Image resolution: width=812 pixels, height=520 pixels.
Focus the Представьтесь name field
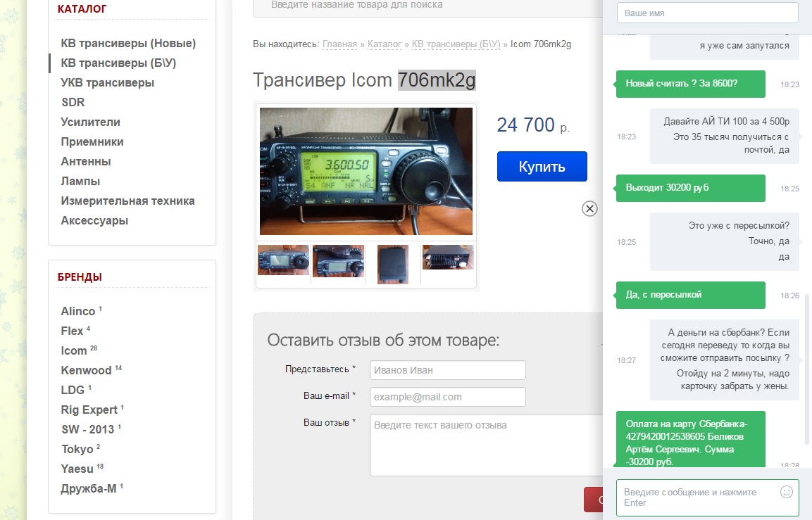pyautogui.click(x=447, y=370)
